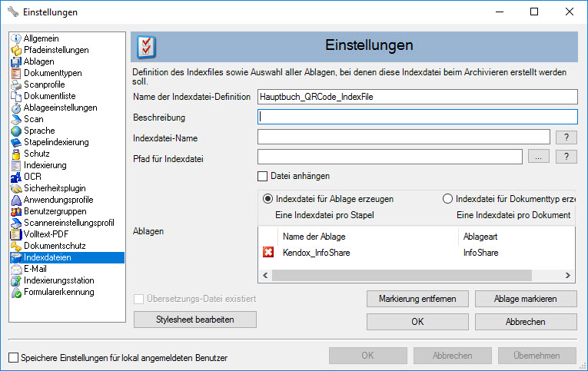Click the Ablage markieren button
The height and width of the screenshot is (371, 588).
pos(526,298)
